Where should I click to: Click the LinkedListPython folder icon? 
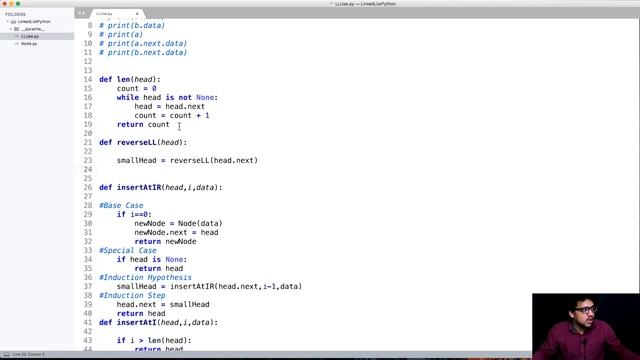pyautogui.click(x=13, y=22)
